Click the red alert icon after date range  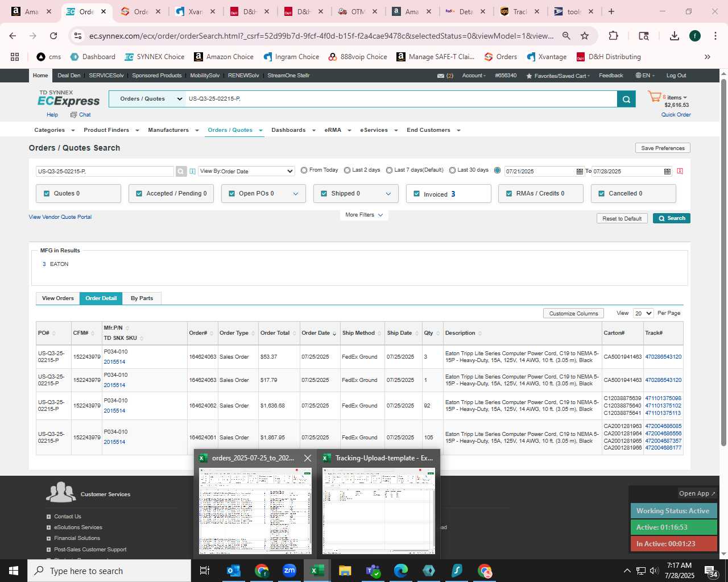coord(680,171)
